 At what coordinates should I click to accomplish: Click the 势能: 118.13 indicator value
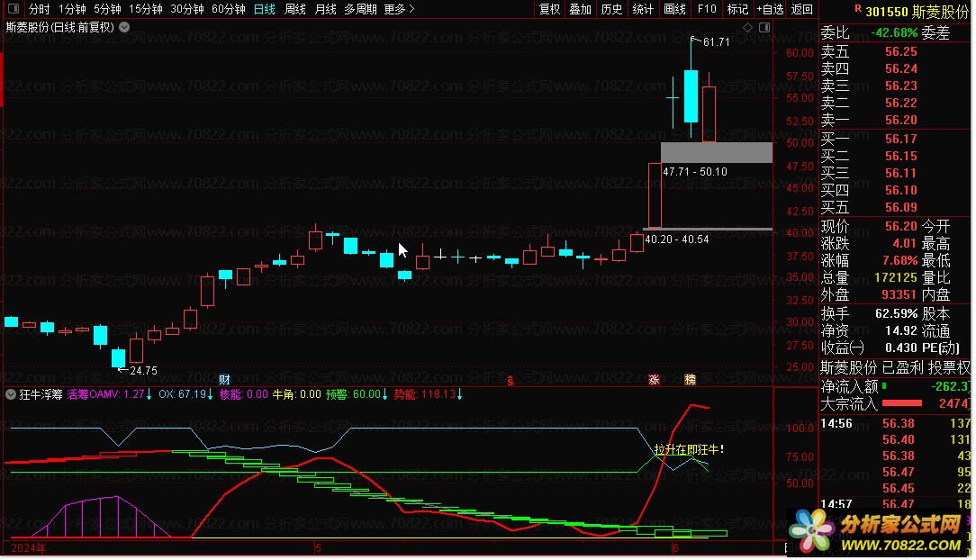[428, 394]
